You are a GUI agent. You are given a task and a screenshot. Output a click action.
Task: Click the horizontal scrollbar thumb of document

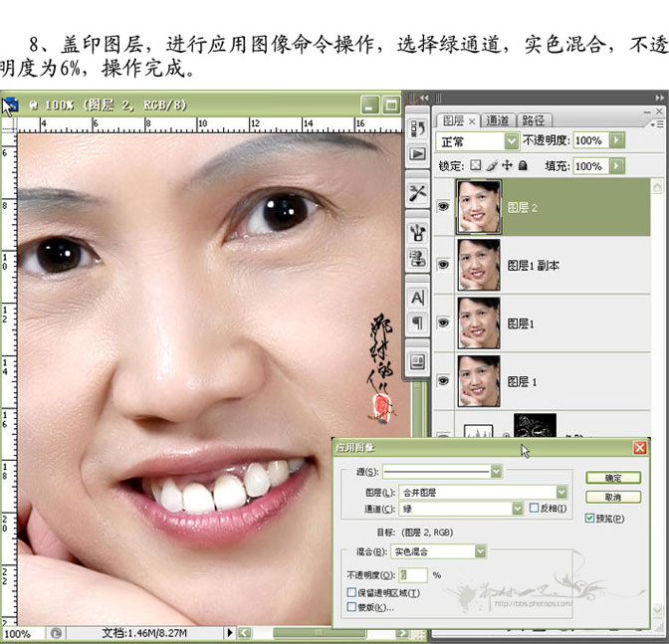(320, 633)
